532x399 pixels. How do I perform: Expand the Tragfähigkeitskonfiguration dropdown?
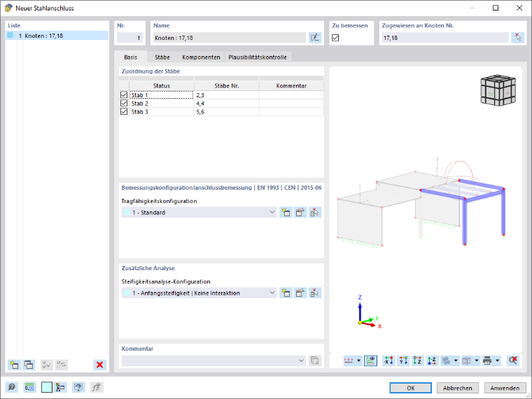(x=272, y=212)
